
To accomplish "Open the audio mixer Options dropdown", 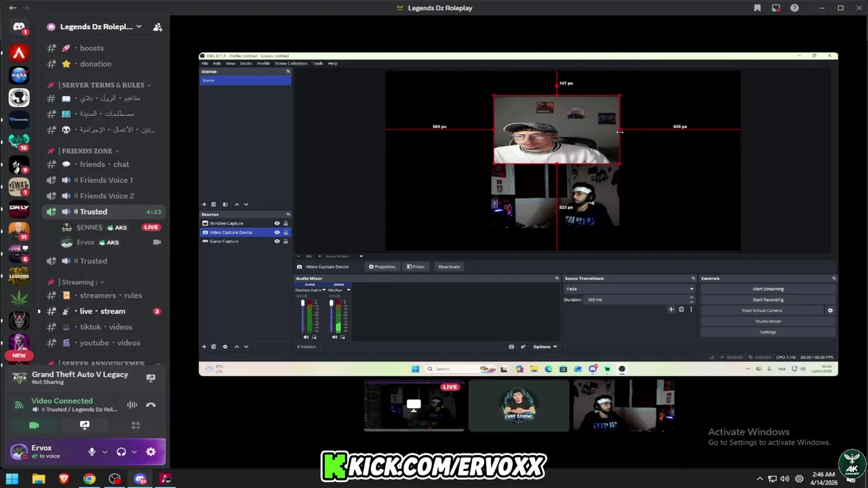I will (545, 347).
